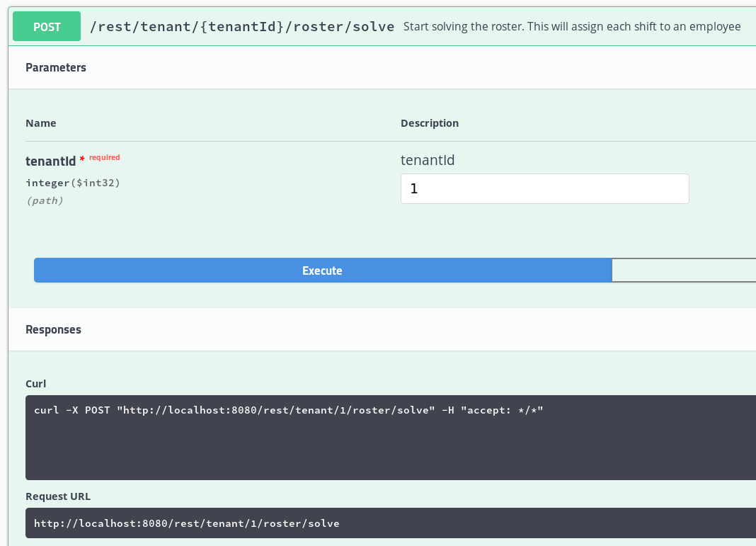This screenshot has height=546, width=756.
Task: Click the Description column header
Action: click(x=429, y=123)
